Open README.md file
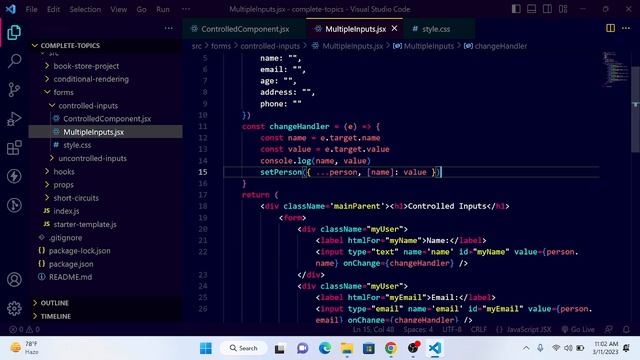The image size is (640, 360). 105,277
